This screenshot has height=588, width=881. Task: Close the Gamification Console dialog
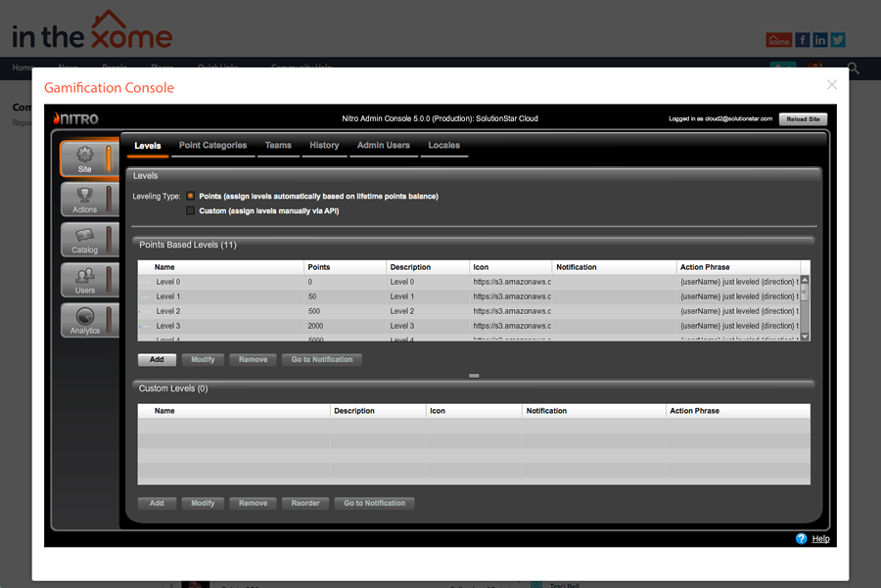click(832, 84)
